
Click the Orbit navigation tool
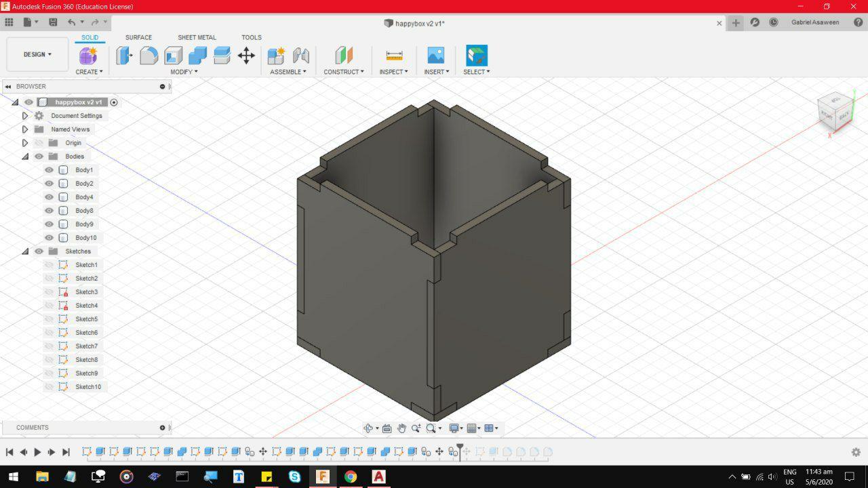pos(368,428)
